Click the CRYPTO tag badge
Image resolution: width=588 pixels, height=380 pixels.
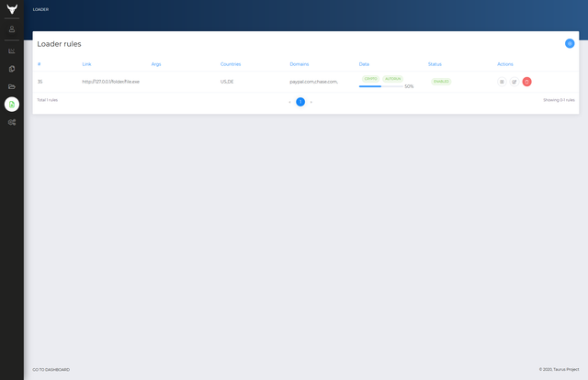[x=370, y=79]
